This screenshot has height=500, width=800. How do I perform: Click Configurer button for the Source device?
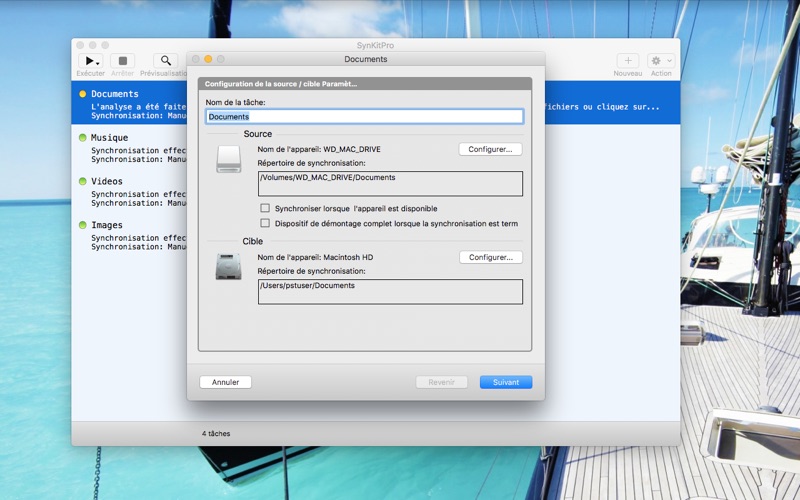[x=490, y=149]
